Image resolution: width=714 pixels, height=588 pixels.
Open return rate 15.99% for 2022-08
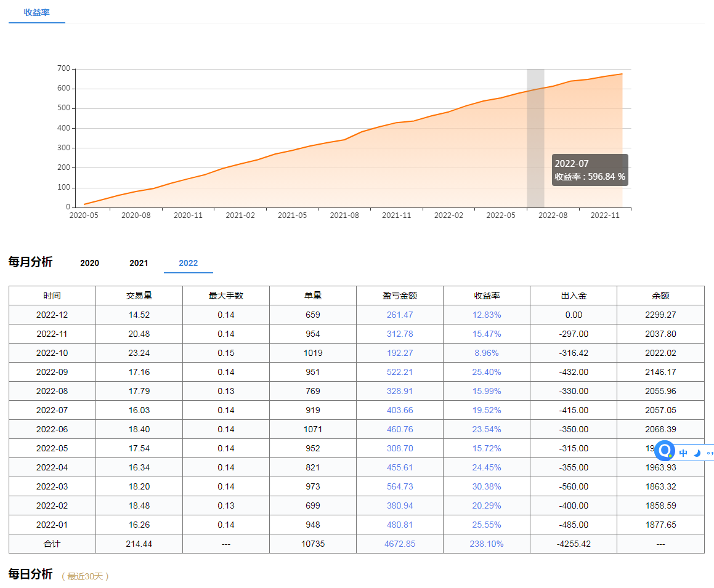(487, 392)
